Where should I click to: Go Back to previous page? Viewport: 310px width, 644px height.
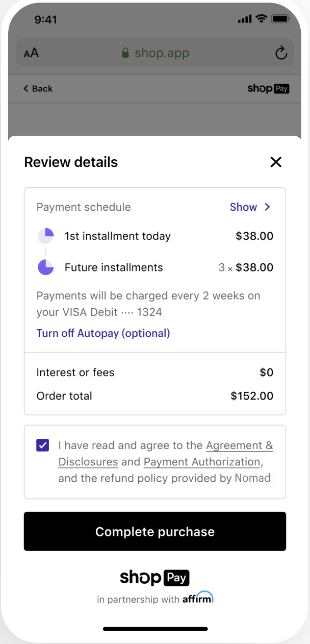tap(38, 89)
